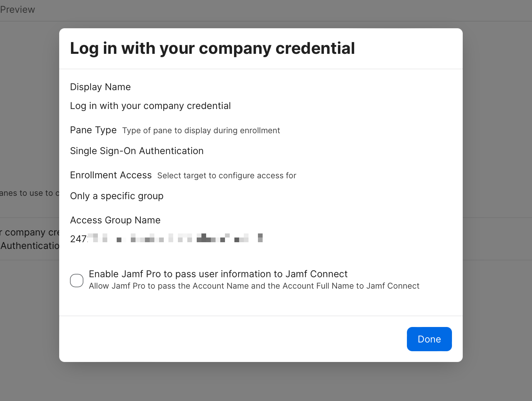Click the 'Allow Jamf Pro to pass the Account Name' description
Image resolution: width=532 pixels, height=401 pixels.
coord(254,286)
